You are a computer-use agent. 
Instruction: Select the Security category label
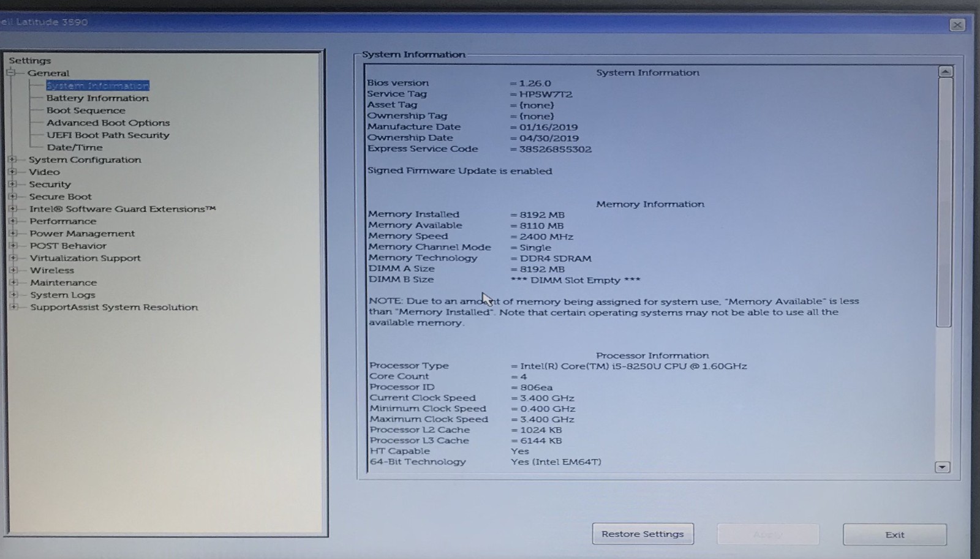tap(50, 184)
